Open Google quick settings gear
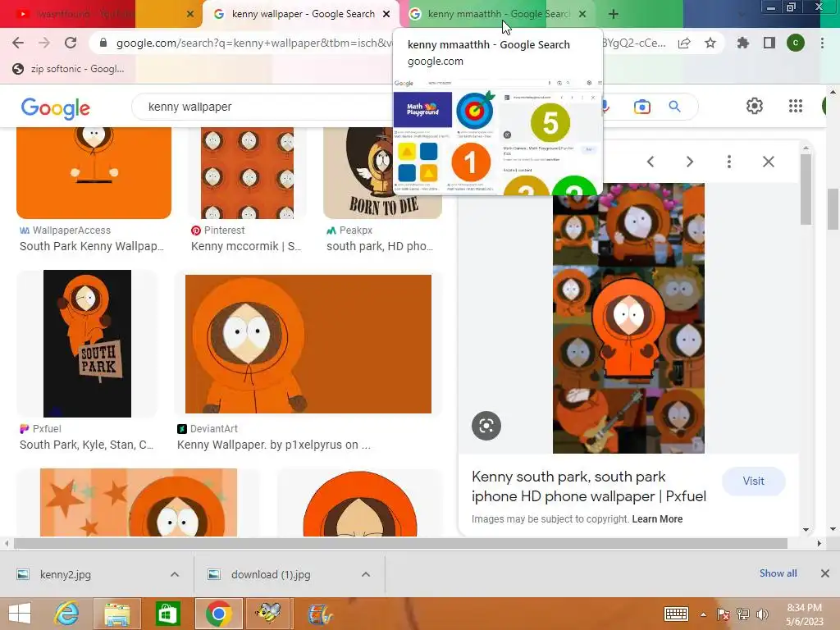The width and height of the screenshot is (840, 630). pos(755,106)
